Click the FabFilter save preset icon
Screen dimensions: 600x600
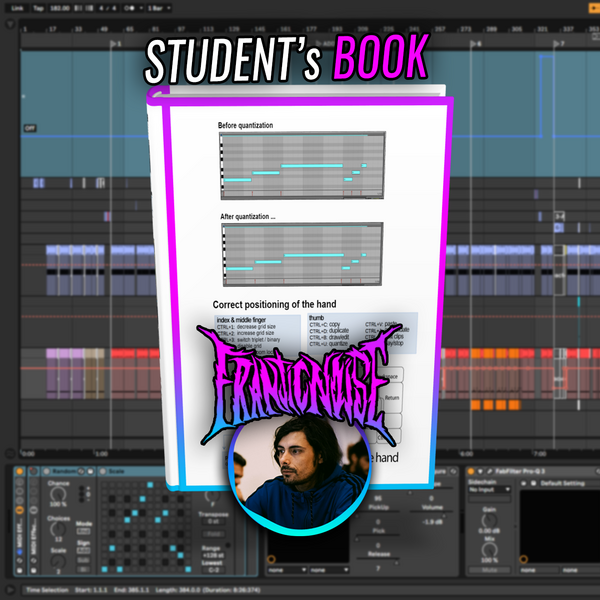point(533,483)
